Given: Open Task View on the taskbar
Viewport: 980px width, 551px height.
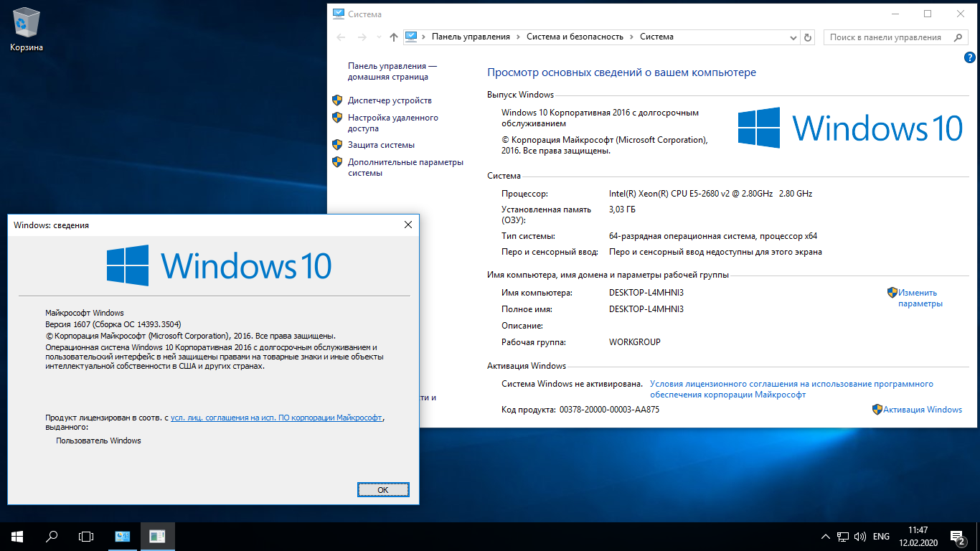Looking at the screenshot, I should pos(86,536).
